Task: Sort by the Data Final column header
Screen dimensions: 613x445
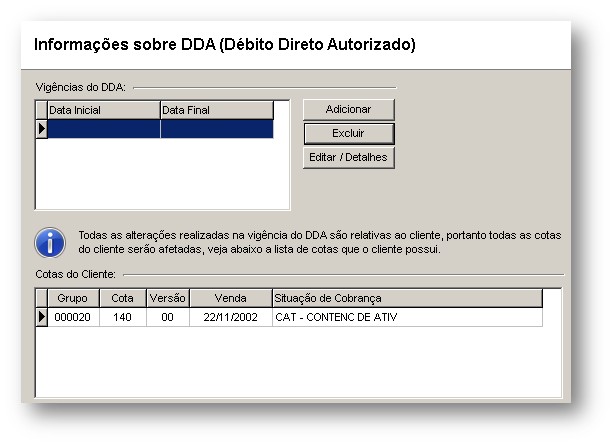Action: tap(217, 110)
